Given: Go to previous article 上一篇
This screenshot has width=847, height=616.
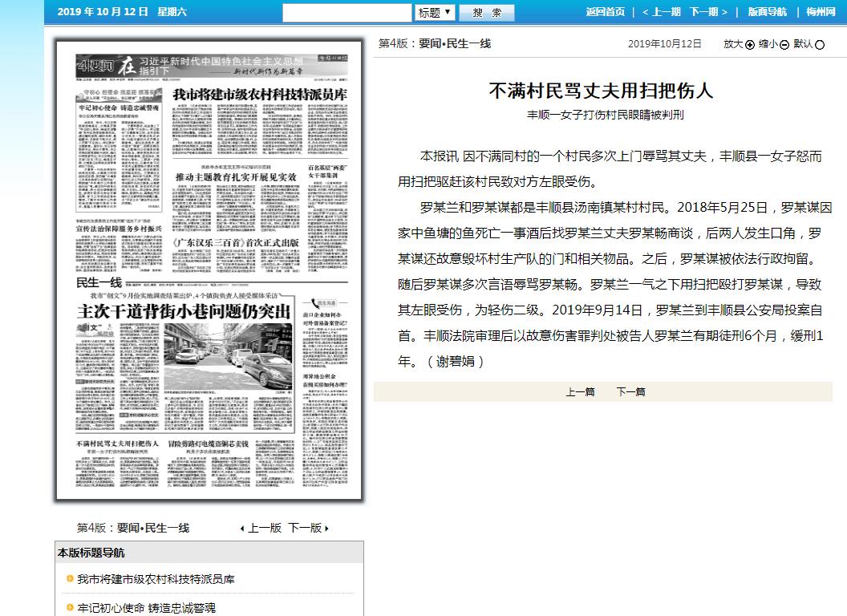Looking at the screenshot, I should click(x=580, y=391).
